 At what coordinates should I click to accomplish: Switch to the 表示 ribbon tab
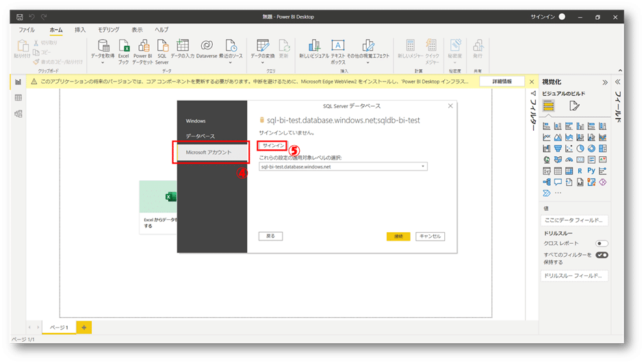tap(137, 29)
